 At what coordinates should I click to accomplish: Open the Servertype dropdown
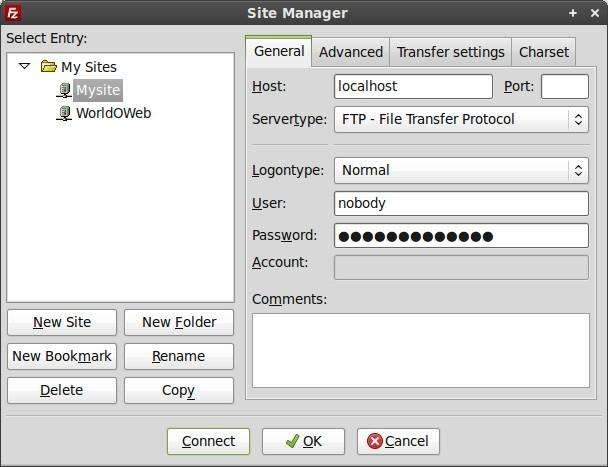pos(461,119)
